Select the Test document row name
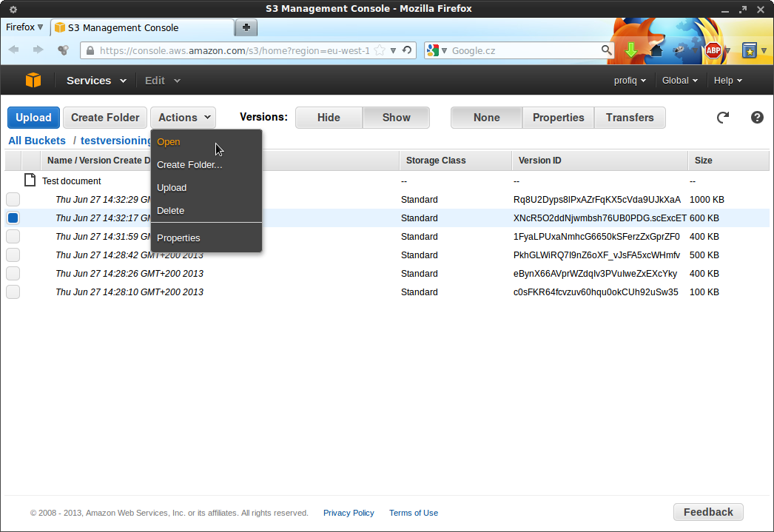The width and height of the screenshot is (774, 532). (x=72, y=181)
